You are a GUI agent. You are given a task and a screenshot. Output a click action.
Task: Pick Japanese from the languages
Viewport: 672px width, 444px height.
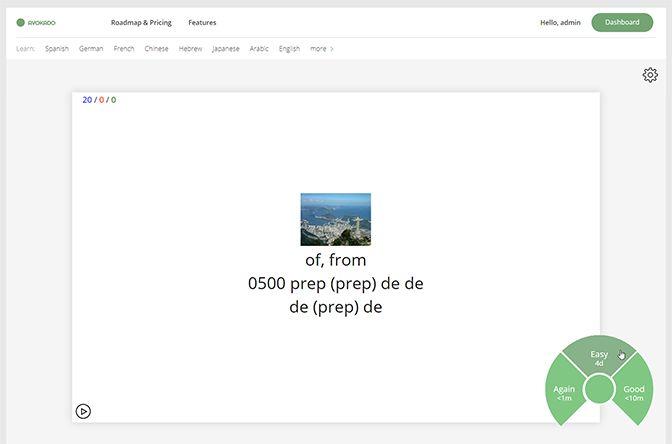pos(226,48)
